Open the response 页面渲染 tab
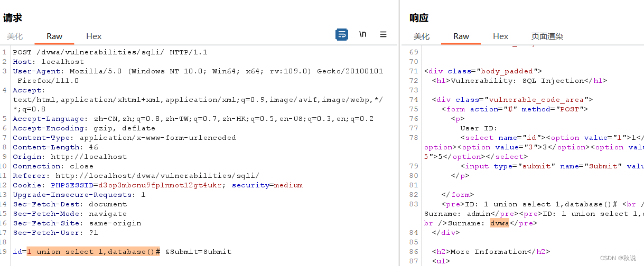The height and width of the screenshot is (266, 644). 547,36
